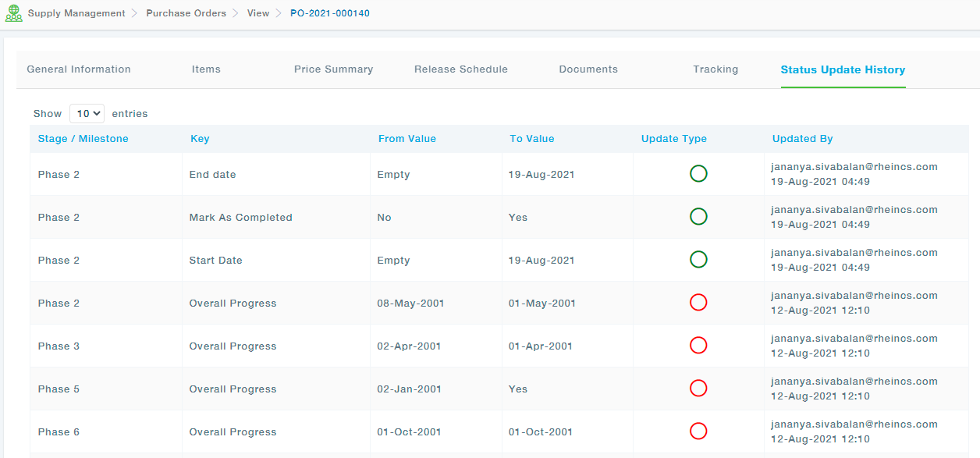Click red circle in Phase 5 row
The width and height of the screenshot is (980, 458).
(698, 389)
